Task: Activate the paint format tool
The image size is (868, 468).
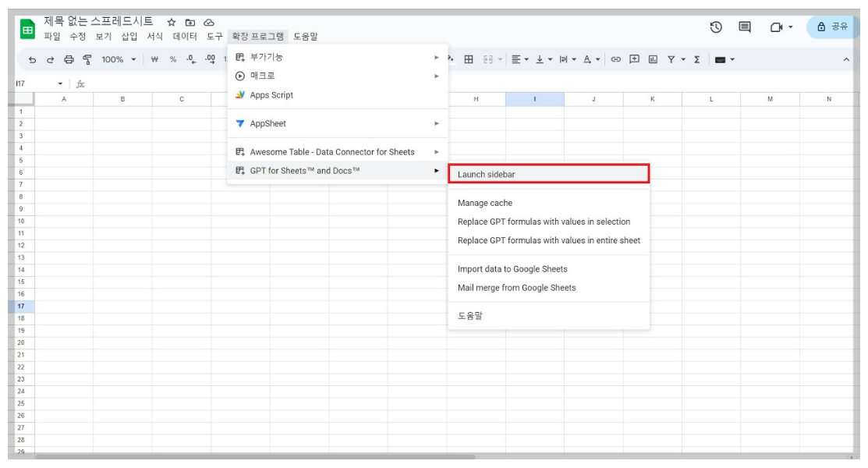Action: 87,59
